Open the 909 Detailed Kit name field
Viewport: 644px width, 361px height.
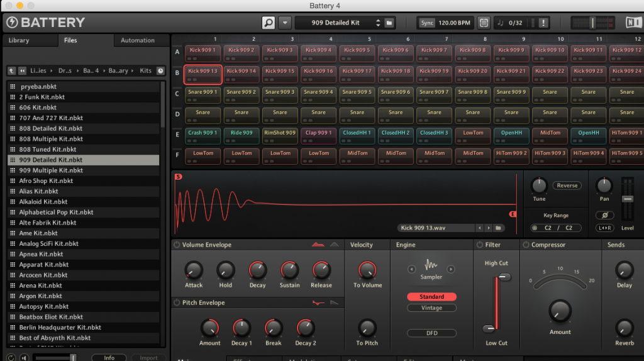coord(336,23)
